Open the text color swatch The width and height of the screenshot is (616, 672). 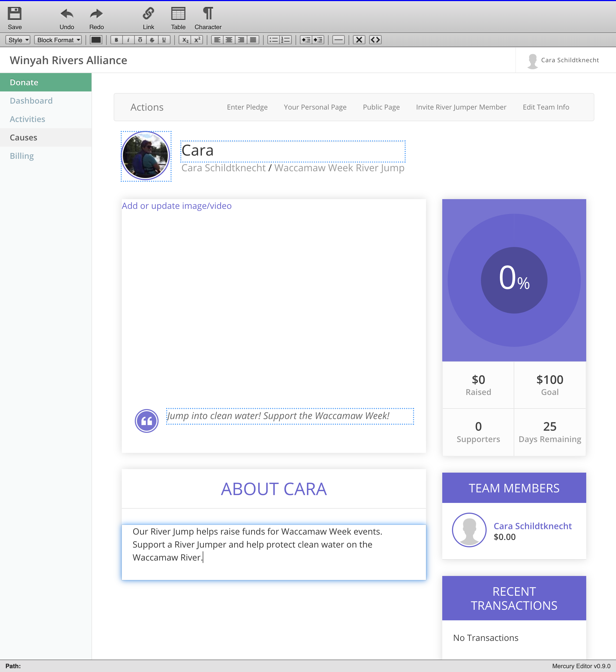96,40
